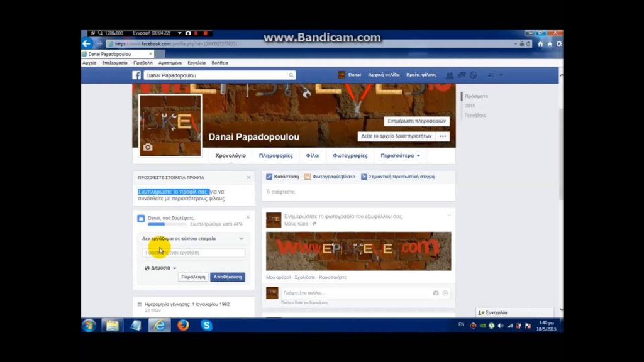
Task: Open friend requests icon in Facebook header
Action: click(x=450, y=75)
